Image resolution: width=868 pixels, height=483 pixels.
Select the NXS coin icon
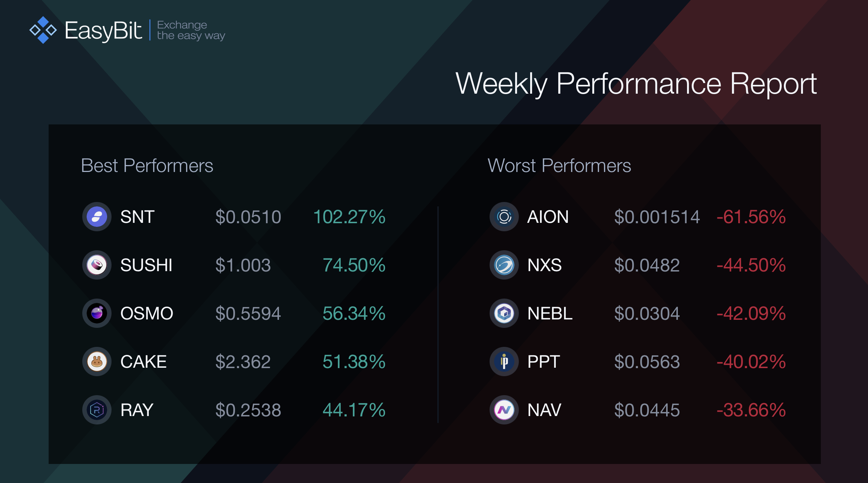point(504,265)
